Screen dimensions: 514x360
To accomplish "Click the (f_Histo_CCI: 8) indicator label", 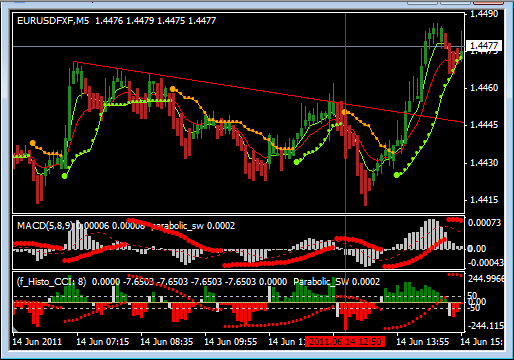I will click(51, 282).
